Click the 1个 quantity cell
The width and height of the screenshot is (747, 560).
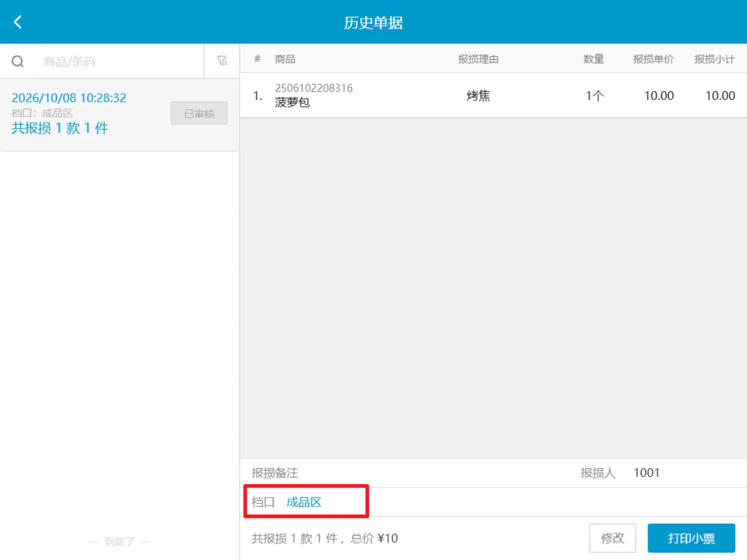click(595, 96)
